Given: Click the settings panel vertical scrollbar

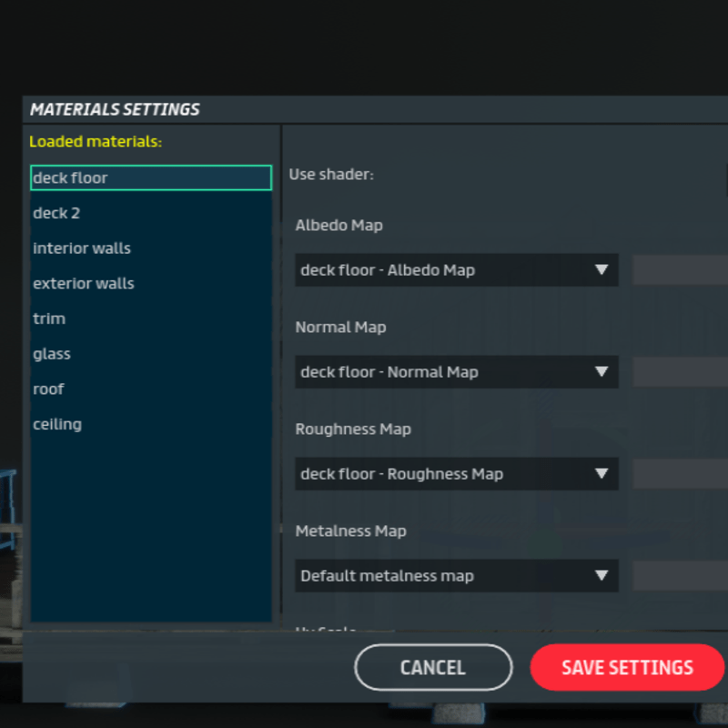Looking at the screenshot, I should pyautogui.click(x=281, y=364).
